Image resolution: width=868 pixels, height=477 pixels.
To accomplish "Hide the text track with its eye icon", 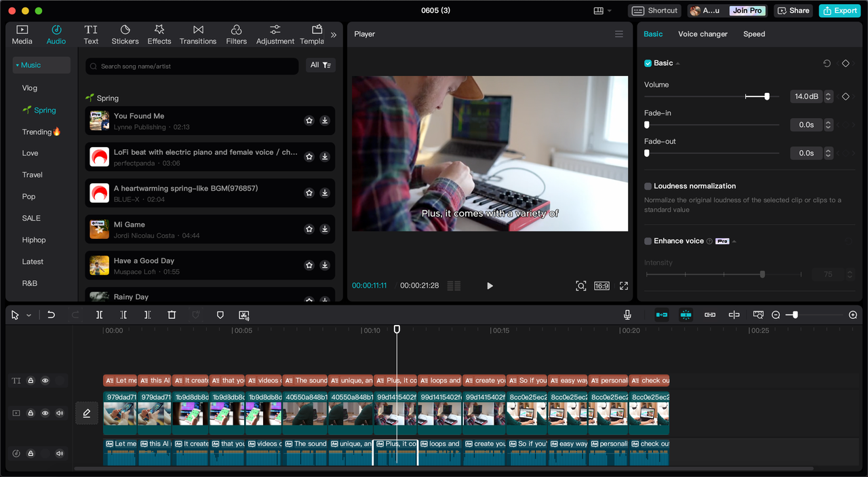I will (x=45, y=381).
